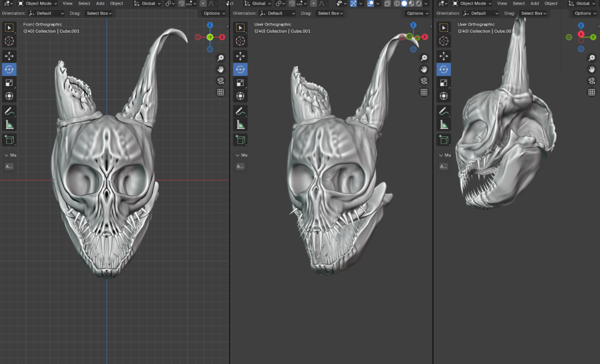Open the View menu in the left viewport
600x364 pixels.
(x=67, y=3)
